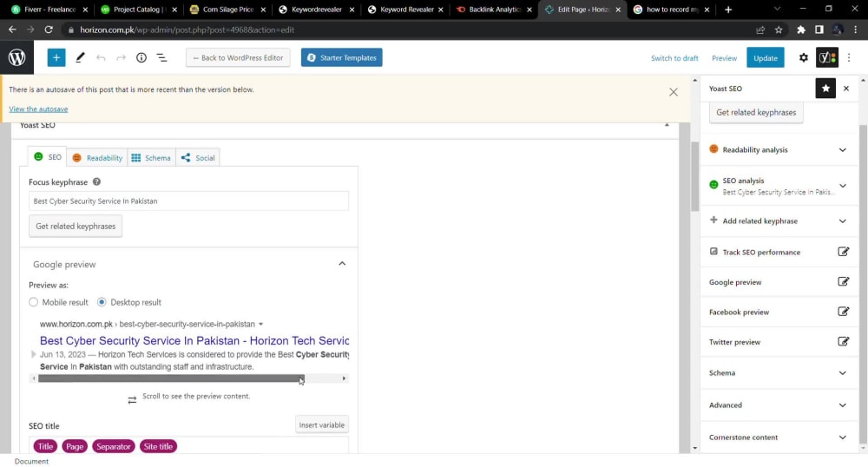
Task: Expand Readability analysis section
Action: coord(778,149)
